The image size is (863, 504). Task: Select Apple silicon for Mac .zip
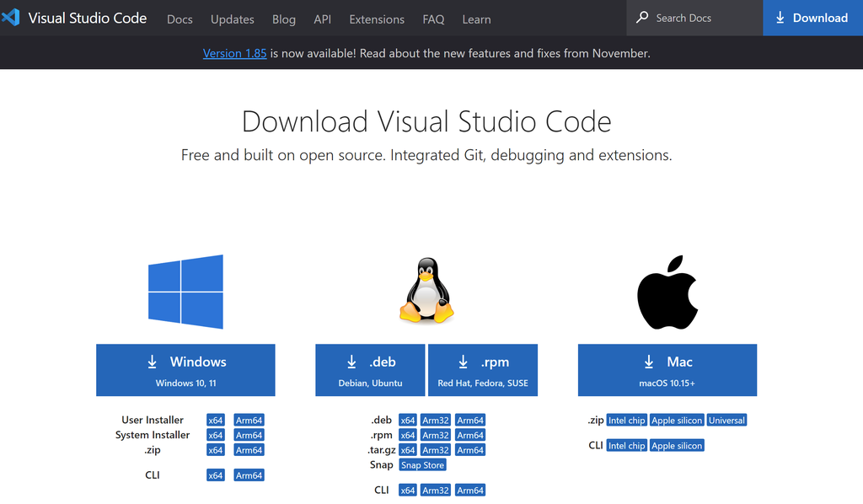[x=677, y=421]
